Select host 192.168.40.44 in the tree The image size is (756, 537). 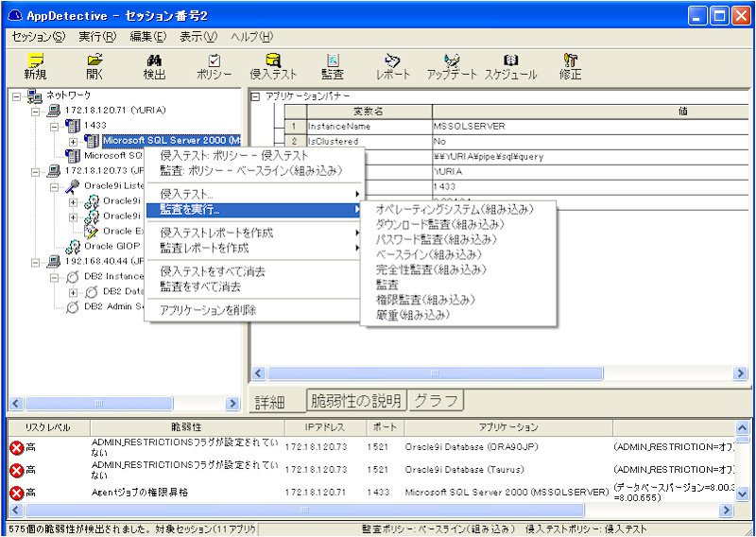click(104, 262)
